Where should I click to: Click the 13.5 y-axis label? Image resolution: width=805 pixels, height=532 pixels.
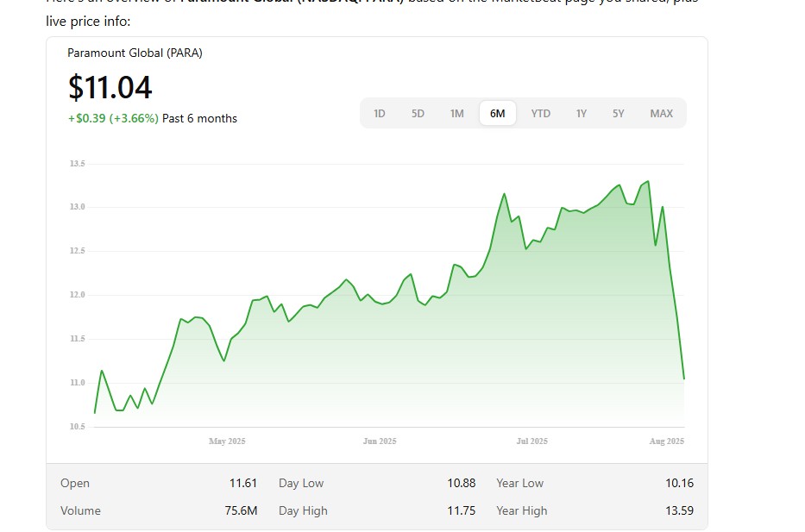78,163
